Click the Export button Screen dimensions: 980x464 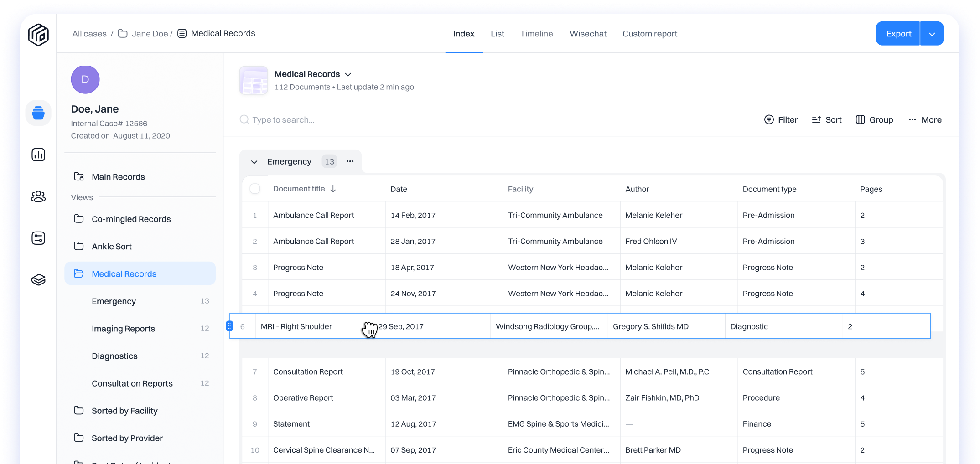coord(898,34)
